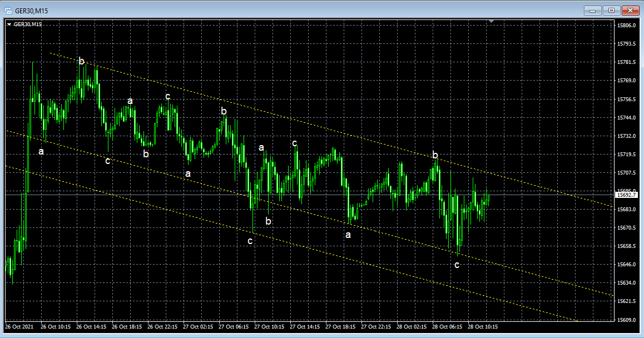Click price axis value 15707.5
The height and width of the screenshot is (338, 644).
[x=626, y=172]
